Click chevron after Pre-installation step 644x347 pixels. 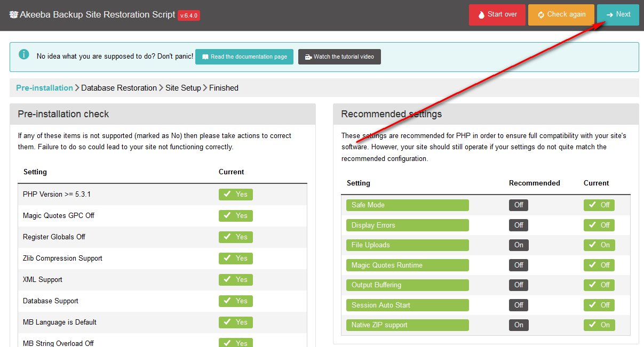[77, 88]
